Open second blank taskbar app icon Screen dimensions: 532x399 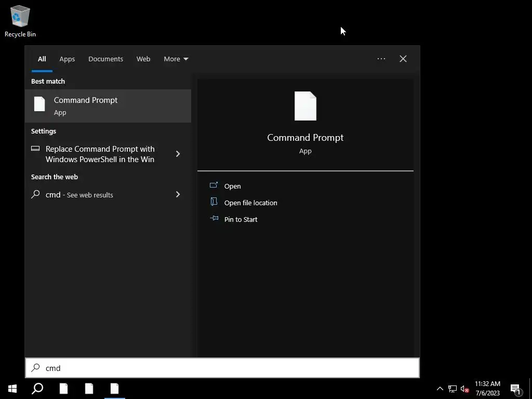point(89,389)
